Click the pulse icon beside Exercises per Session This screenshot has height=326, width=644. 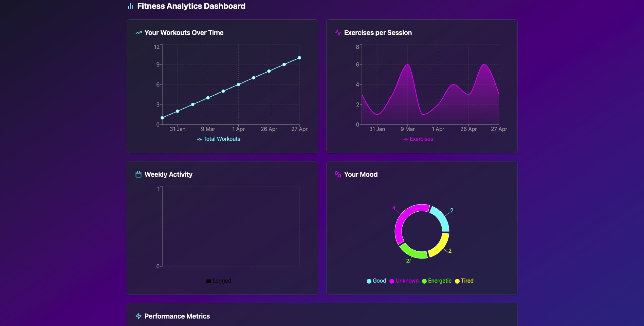338,33
